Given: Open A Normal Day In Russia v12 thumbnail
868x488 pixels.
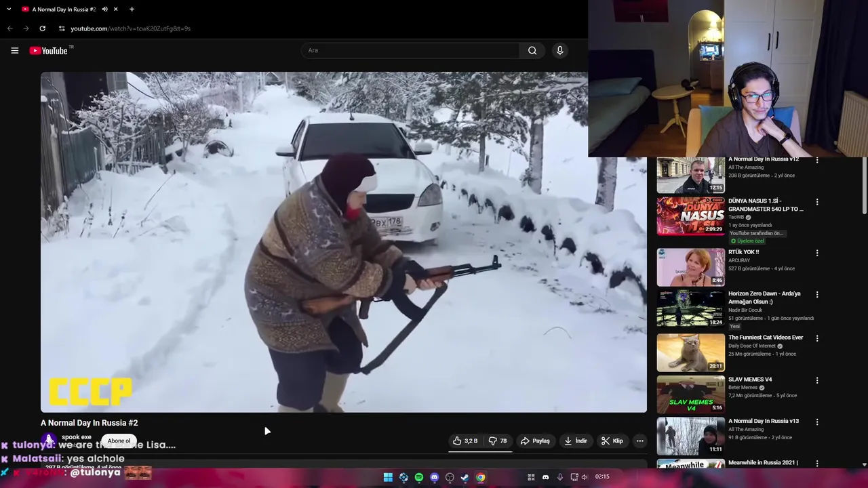Looking at the screenshot, I should click(x=690, y=176).
